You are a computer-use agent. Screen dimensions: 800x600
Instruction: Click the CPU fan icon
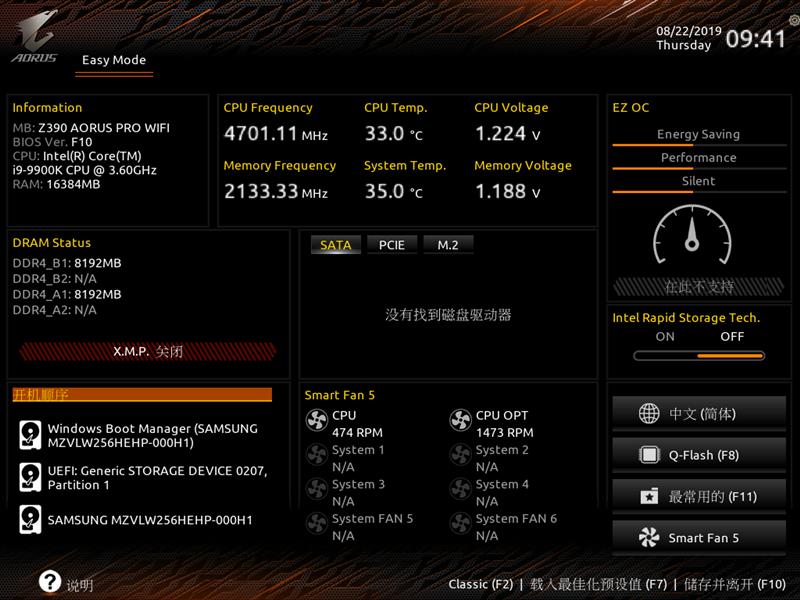click(x=316, y=421)
